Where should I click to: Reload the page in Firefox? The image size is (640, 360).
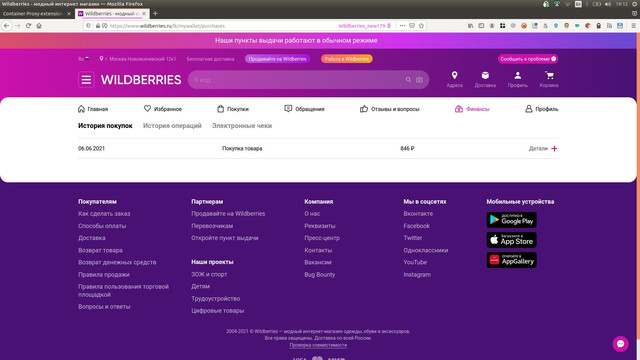[x=28, y=26]
